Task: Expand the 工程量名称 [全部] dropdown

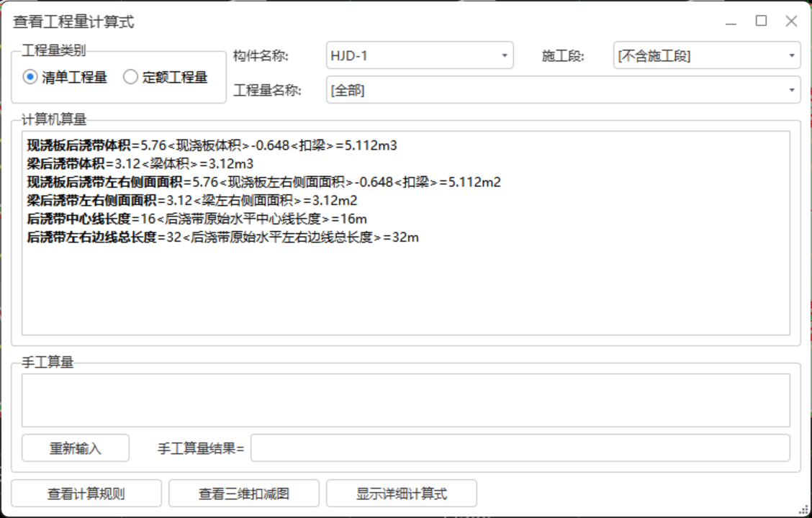Action: click(563, 90)
